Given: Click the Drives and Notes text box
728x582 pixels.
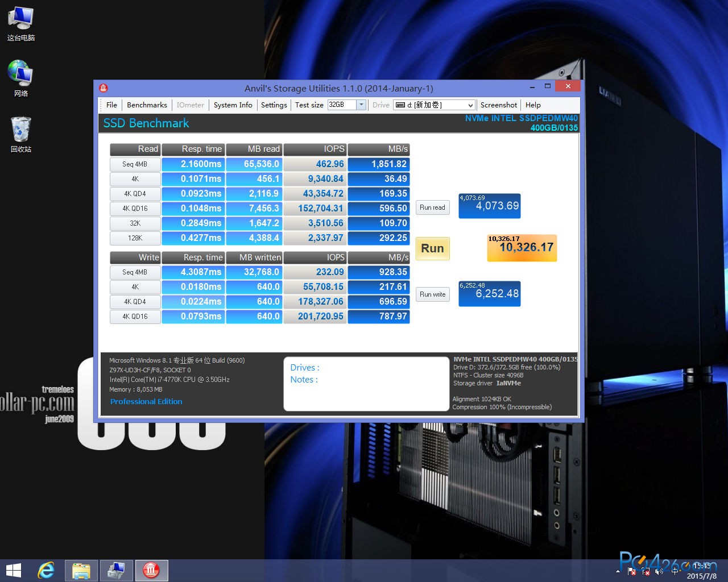Looking at the screenshot, I should coord(366,384).
